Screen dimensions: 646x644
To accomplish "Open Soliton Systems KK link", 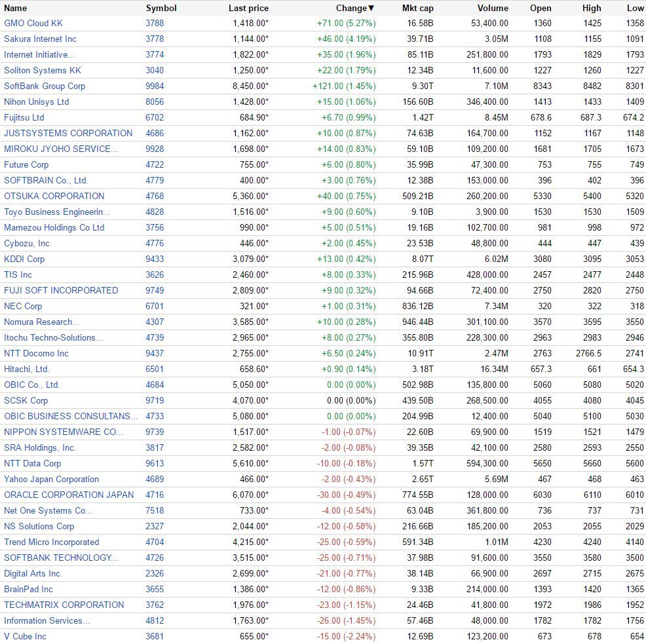I will tap(43, 70).
